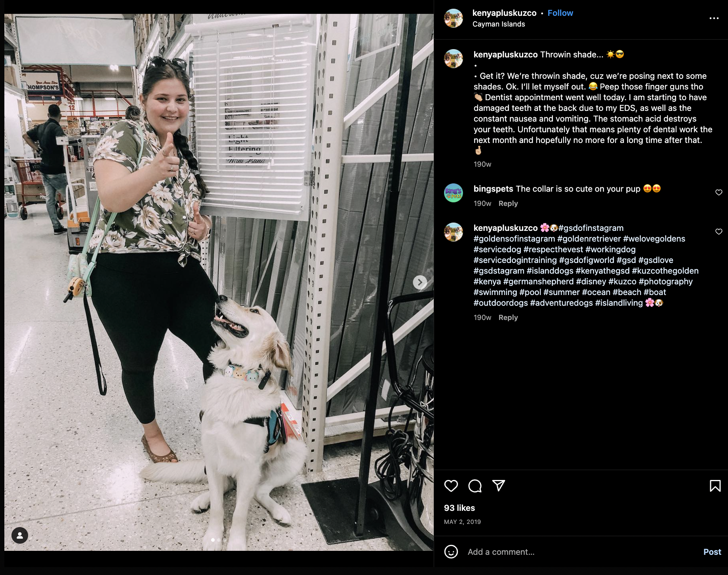
Task: Open kenyapluskuzco avatar in header
Action: click(x=454, y=18)
